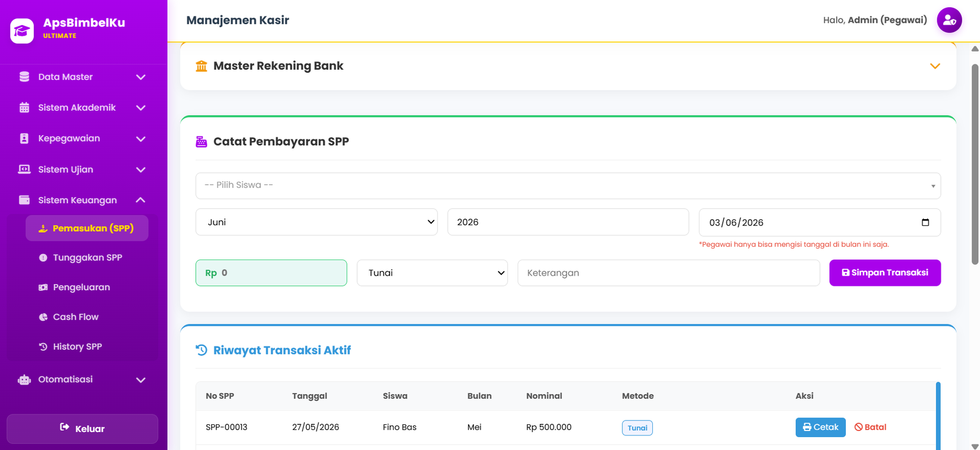Click the ApsBimbelKu graduation cap logo
The height and width of the screenshot is (450, 980).
22,31
